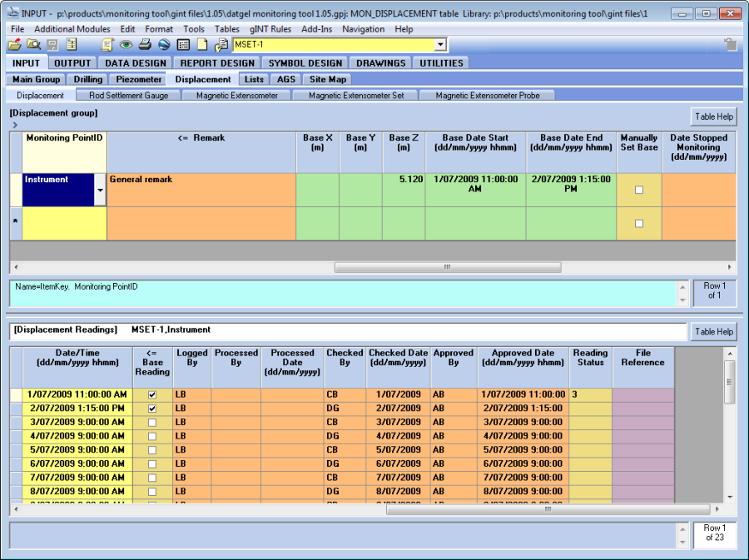This screenshot has width=749, height=560.
Task: Click the blank page icon in toolbar
Action: [x=202, y=45]
